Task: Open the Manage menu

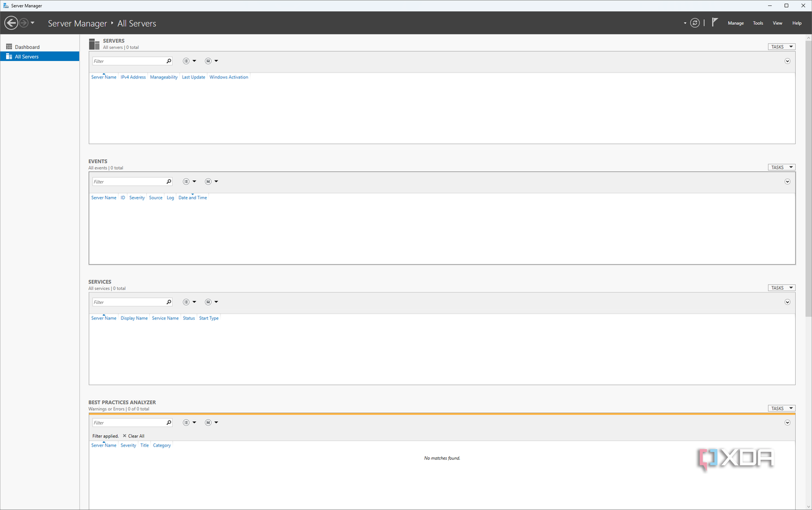Action: (735, 23)
